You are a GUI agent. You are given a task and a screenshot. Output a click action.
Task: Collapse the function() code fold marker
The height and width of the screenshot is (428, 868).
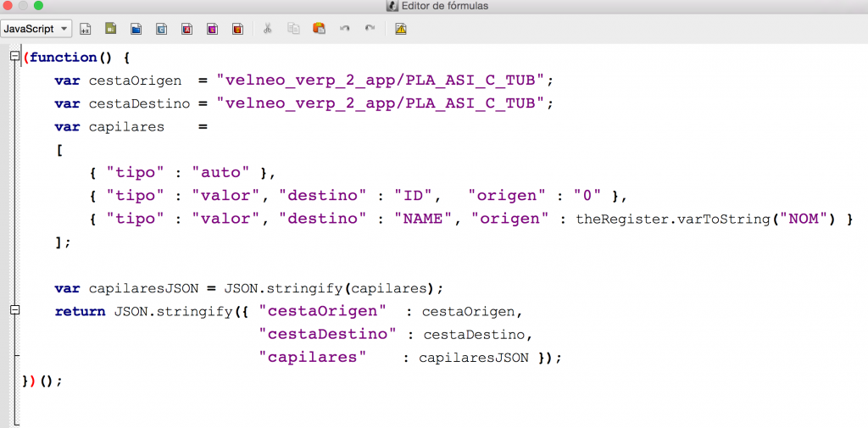point(15,56)
